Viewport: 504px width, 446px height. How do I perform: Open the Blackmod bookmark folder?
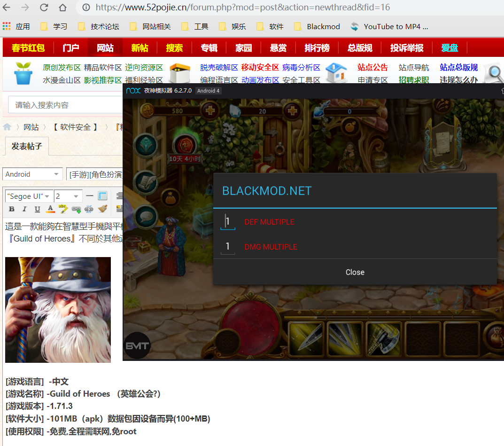point(317,26)
